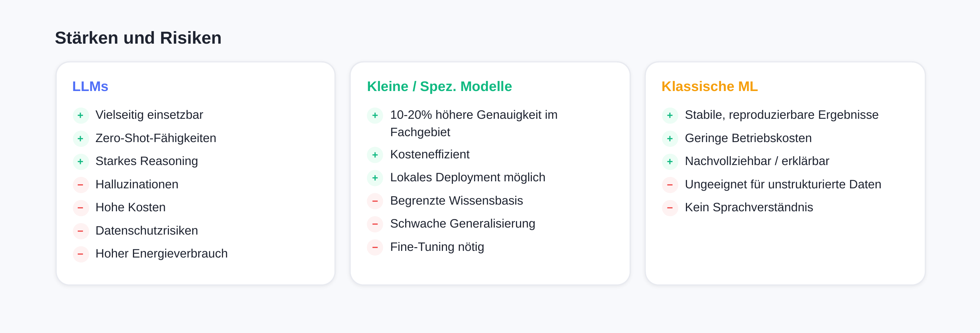Select the Kleine / Spez. Modelle heading
This screenshot has width=980, height=333.
point(439,86)
